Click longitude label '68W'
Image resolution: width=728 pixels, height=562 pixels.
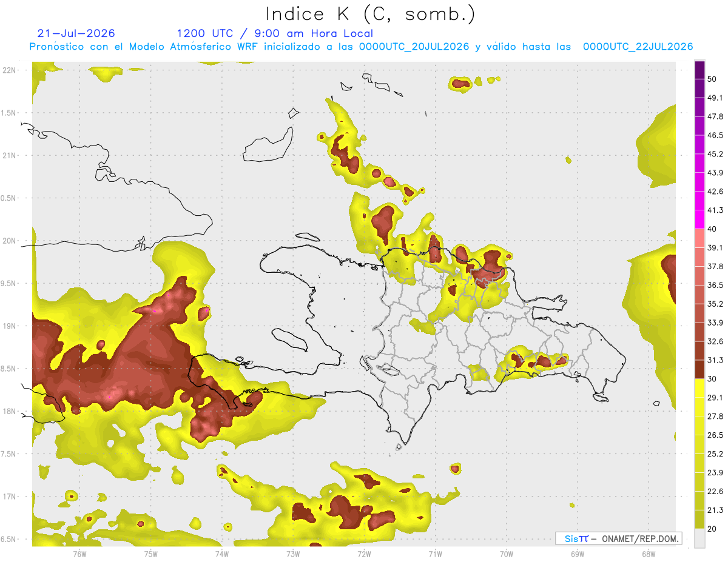[649, 554]
